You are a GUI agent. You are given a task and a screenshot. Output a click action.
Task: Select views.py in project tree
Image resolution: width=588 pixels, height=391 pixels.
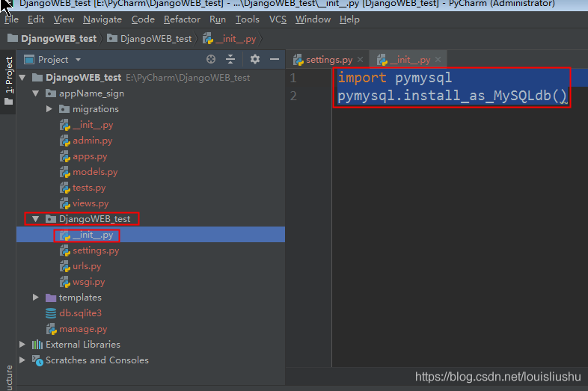point(84,203)
